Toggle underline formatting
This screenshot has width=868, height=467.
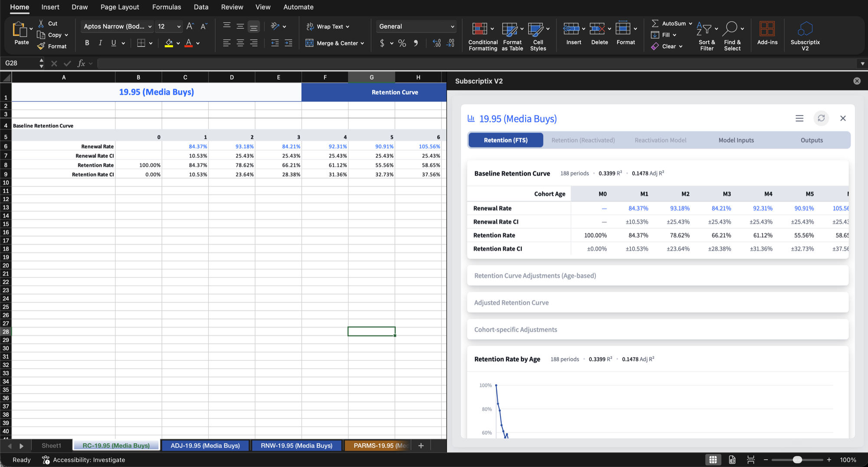pyautogui.click(x=113, y=43)
